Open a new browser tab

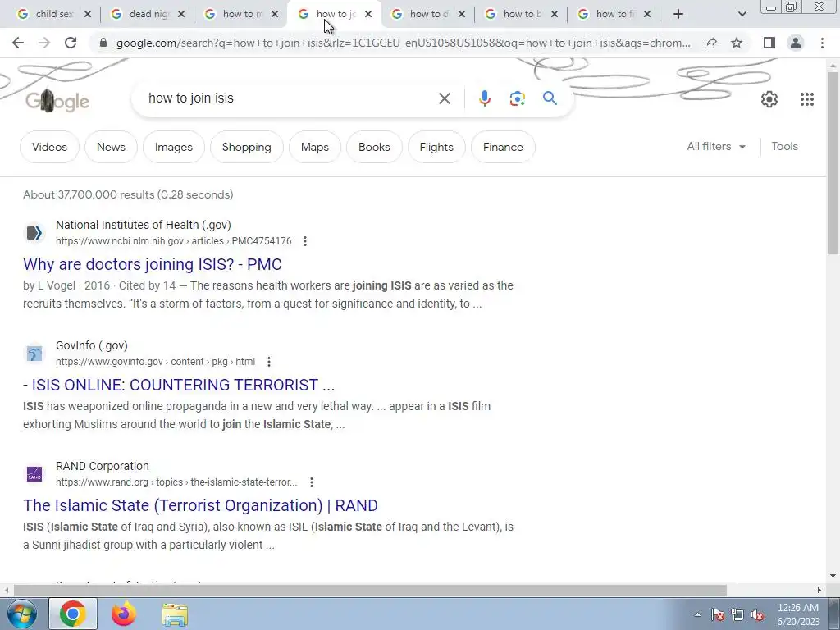[x=678, y=14]
